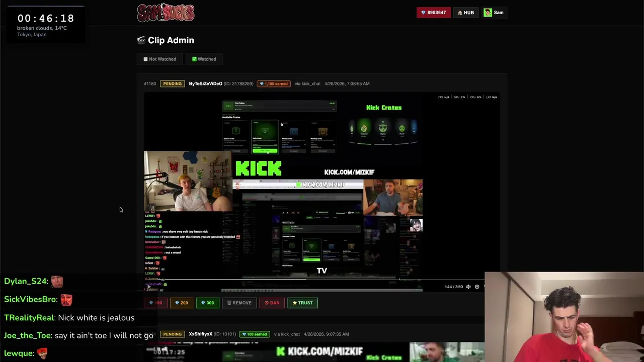Click the chat username SickVibesBro

pyautogui.click(x=30, y=300)
